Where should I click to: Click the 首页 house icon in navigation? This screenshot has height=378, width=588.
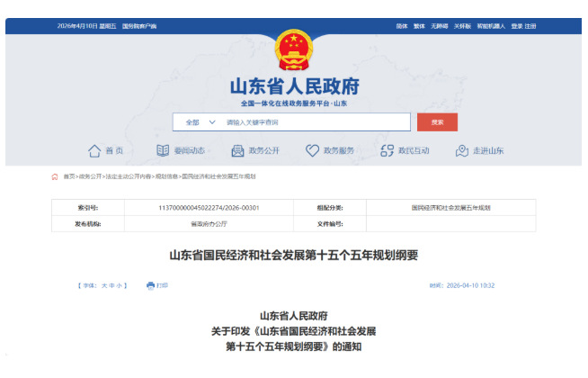pyautogui.click(x=94, y=150)
